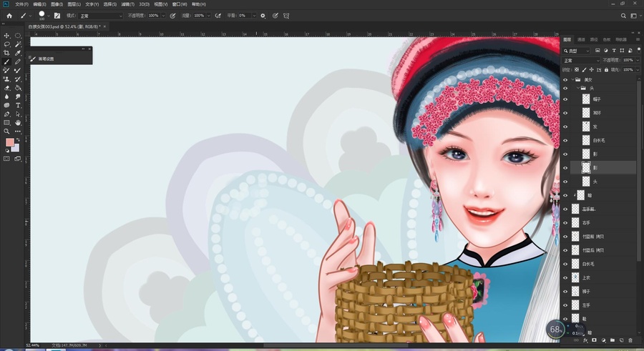The width and height of the screenshot is (644, 351).
Task: Select the Pen tool
Action: pos(6,114)
